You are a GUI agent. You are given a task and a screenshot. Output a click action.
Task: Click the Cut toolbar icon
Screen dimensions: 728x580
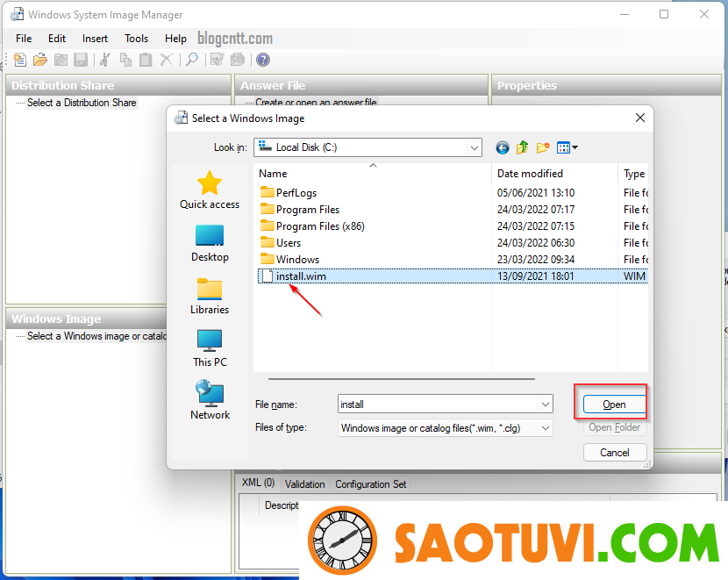105,60
